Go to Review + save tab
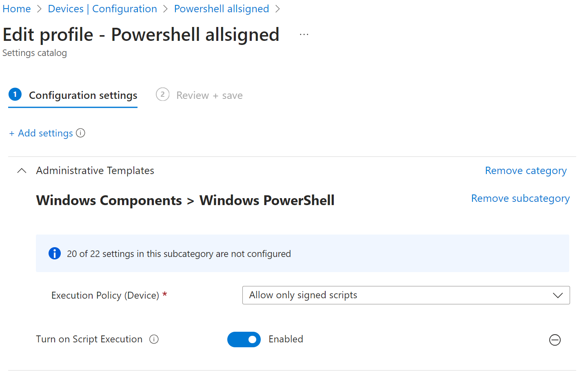The height and width of the screenshot is (373, 588). pyautogui.click(x=209, y=96)
